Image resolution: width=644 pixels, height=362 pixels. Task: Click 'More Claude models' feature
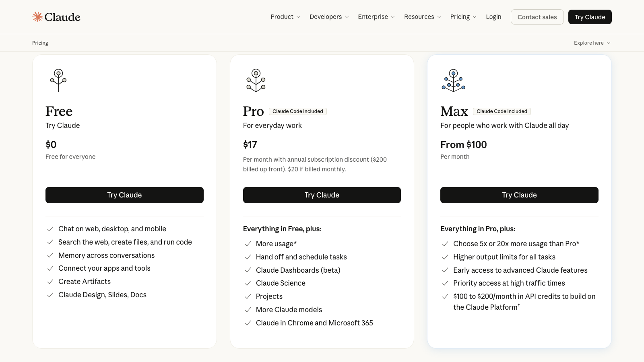click(x=289, y=310)
